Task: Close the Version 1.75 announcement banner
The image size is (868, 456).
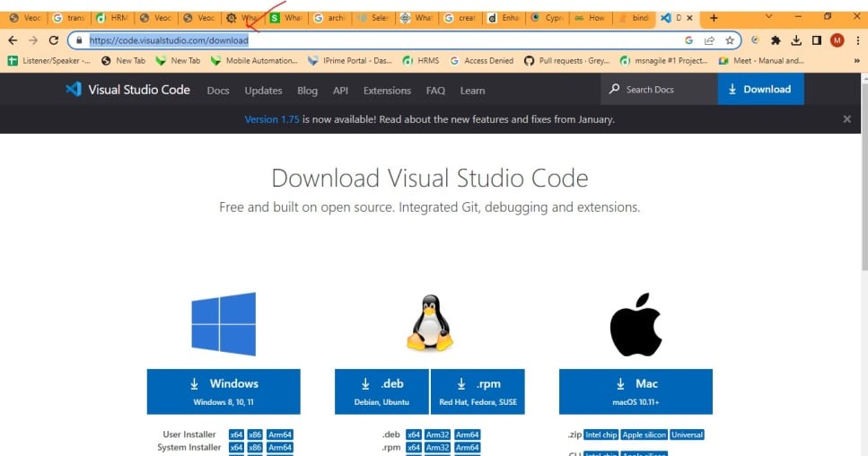Action: pyautogui.click(x=847, y=119)
